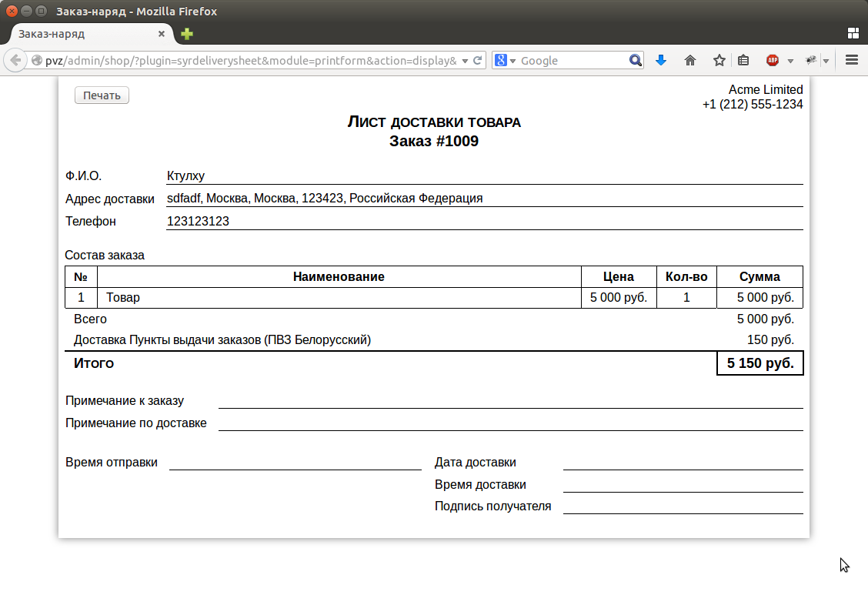Viewport: 868px width, 615px height.
Task: Click the Сумма column header
Action: (759, 277)
